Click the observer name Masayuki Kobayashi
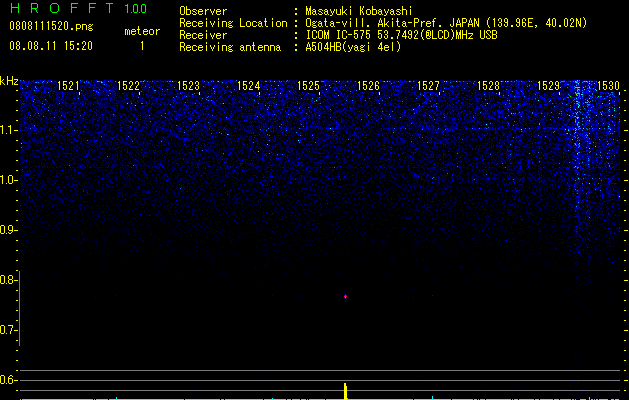Screen dimensions: 629x400 (359, 11)
